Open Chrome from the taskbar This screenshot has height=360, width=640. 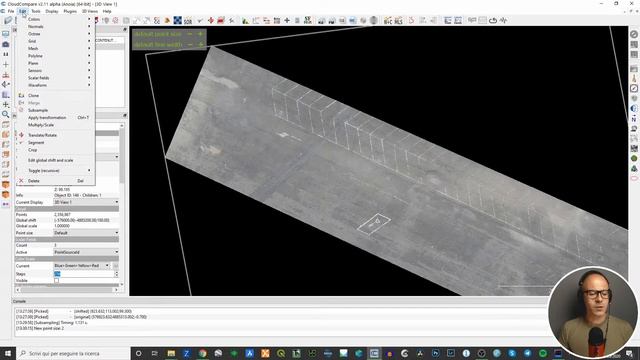[202, 353]
